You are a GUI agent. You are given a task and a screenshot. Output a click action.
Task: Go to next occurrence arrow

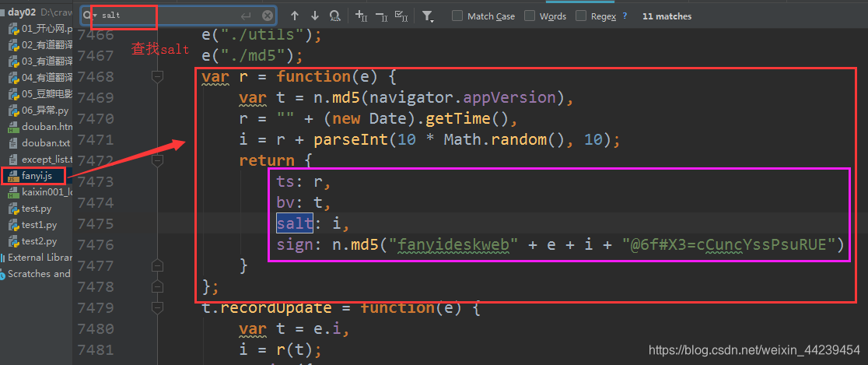(x=314, y=16)
